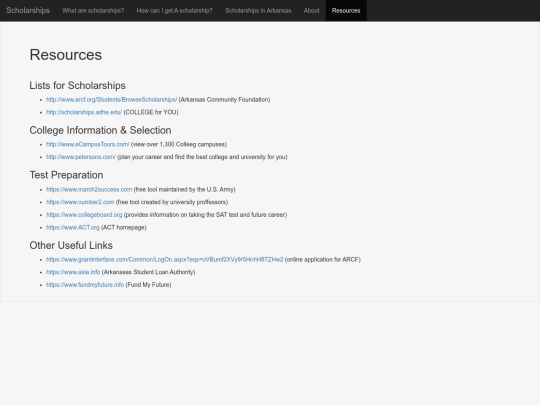
Task: Open the arcf.org BrowseScholarships link
Action: pos(112,100)
